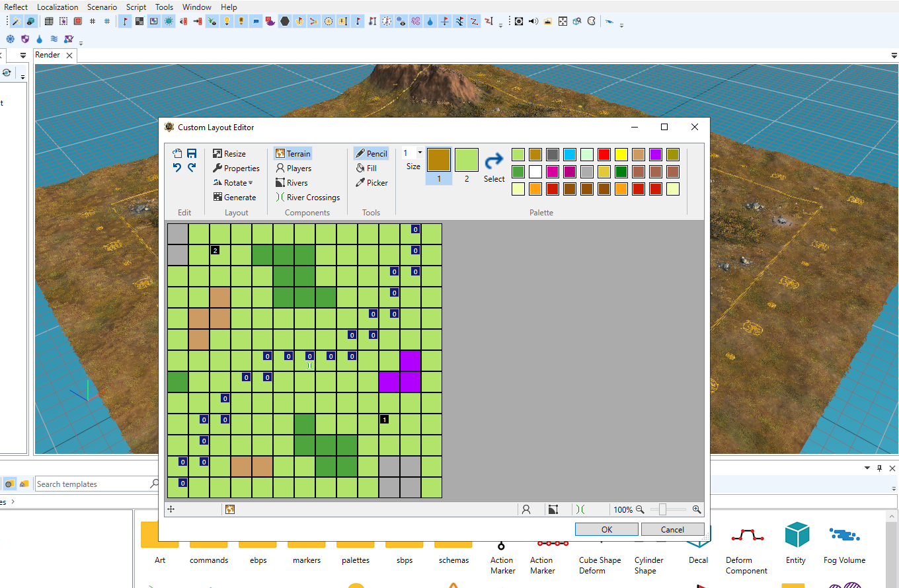Click the Undo arrow in Edit group
Viewport: 899px width, 588px height.
[x=177, y=168]
